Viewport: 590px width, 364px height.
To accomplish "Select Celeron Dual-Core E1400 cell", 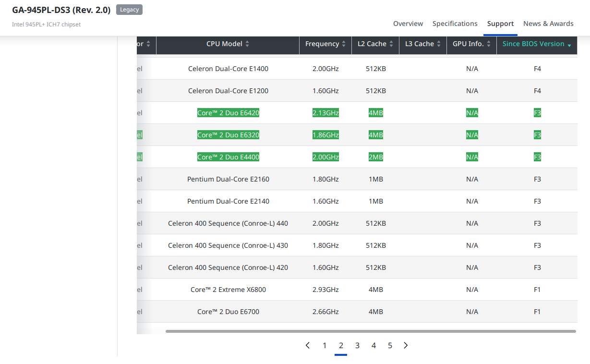I will pyautogui.click(x=228, y=69).
